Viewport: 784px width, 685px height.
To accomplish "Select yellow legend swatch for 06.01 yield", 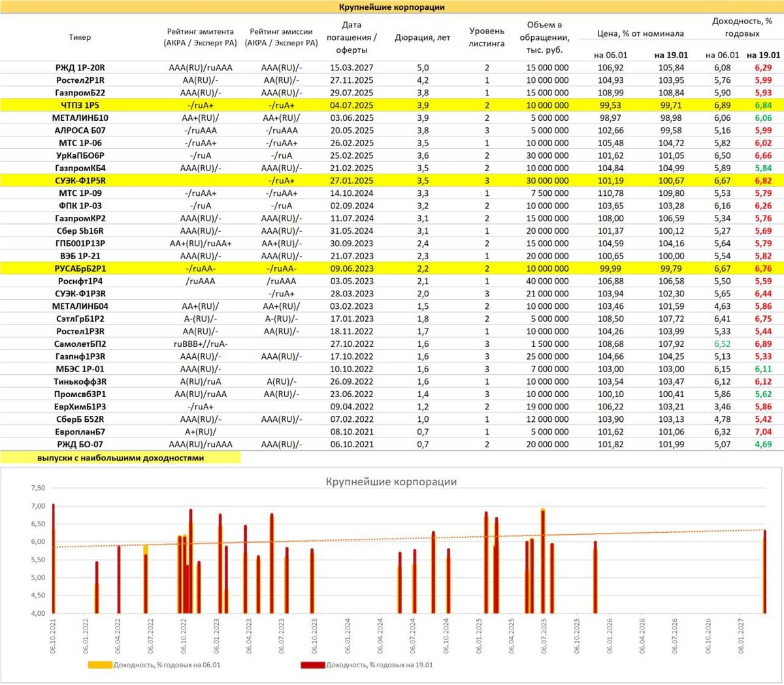I will [x=100, y=665].
